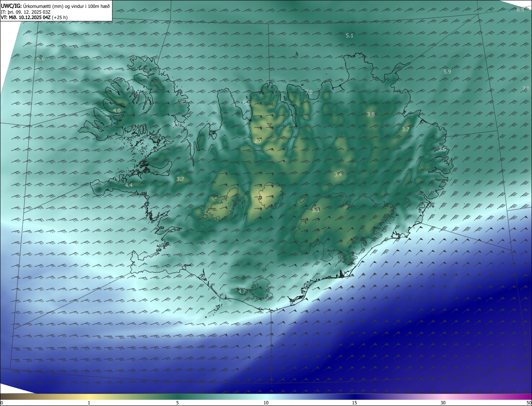This screenshot has width=532, height=406.
Task: Click the color bar tick label "1"
Action: [89, 403]
